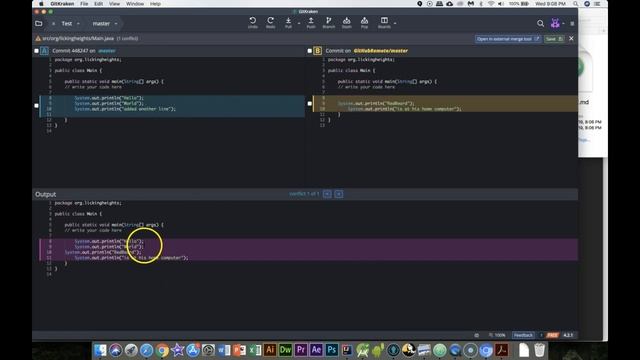Open Adobe Premiere Pro from the dock
The width and height of the screenshot is (640, 360).
301,350
